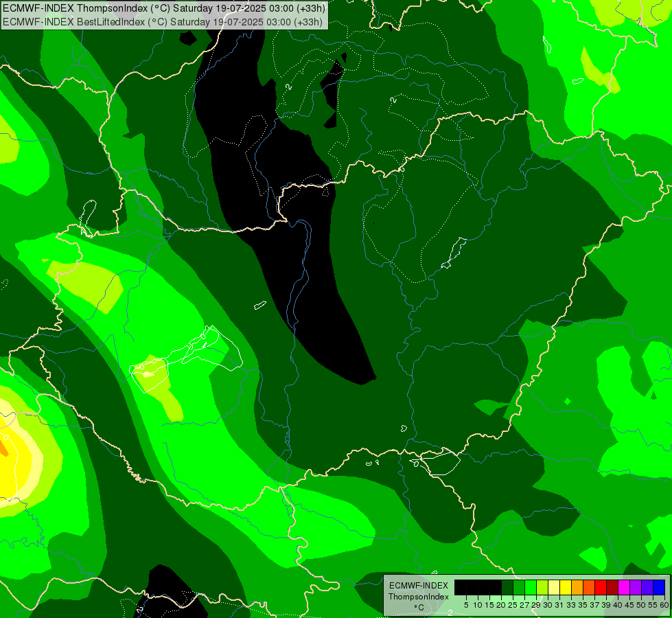Click the bright red 37–39 legend swatch
The width and height of the screenshot is (672, 618).
(601, 587)
